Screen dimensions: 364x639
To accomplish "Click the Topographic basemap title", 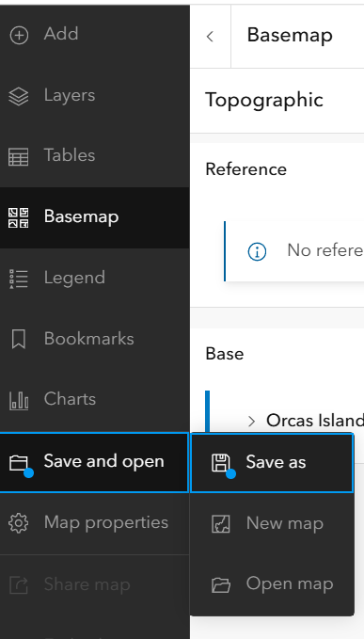I will (264, 100).
